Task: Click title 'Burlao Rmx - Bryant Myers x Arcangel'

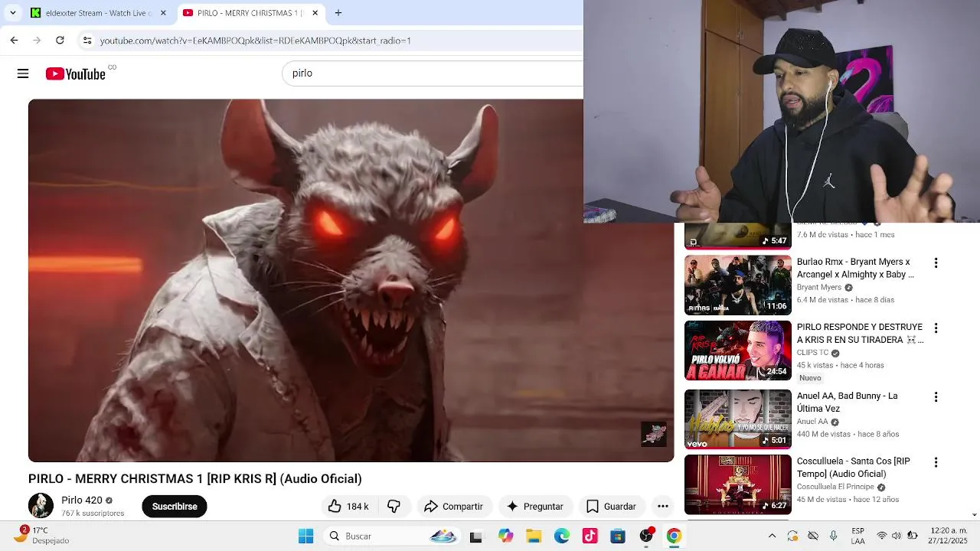Action: click(x=855, y=268)
